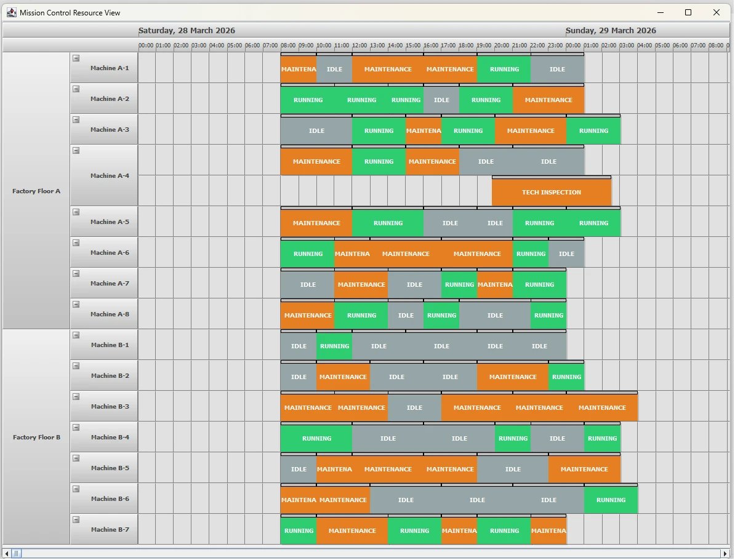735x560 pixels.
Task: Toggle the Machine A-4 row collapse state
Action: click(x=76, y=150)
